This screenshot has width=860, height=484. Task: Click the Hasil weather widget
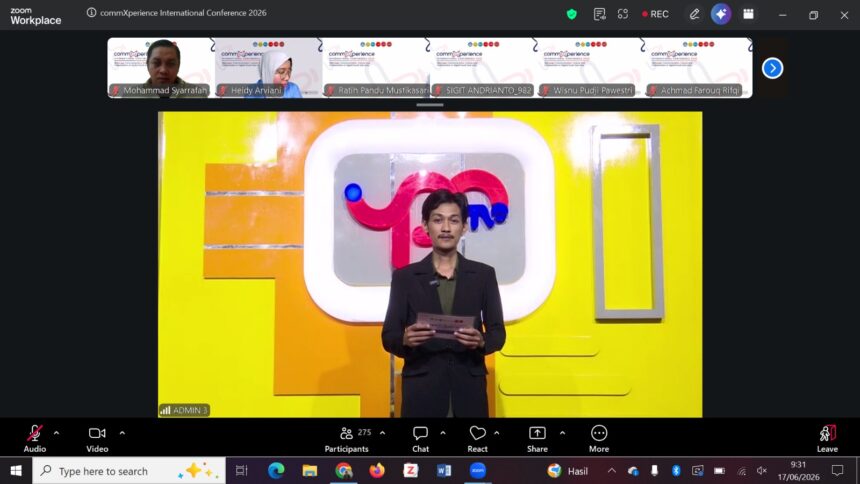click(x=568, y=471)
